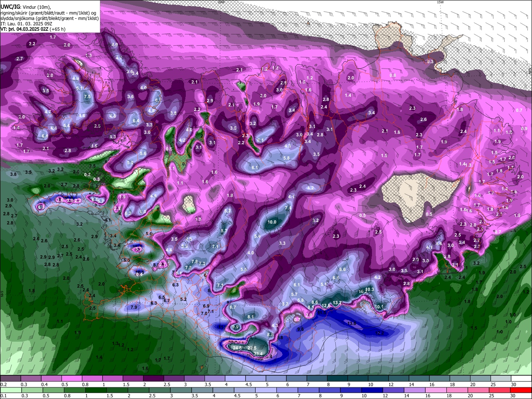The image size is (532, 399).
Task: Click the '10.1' value on the southeast coast
Action: pos(379,307)
